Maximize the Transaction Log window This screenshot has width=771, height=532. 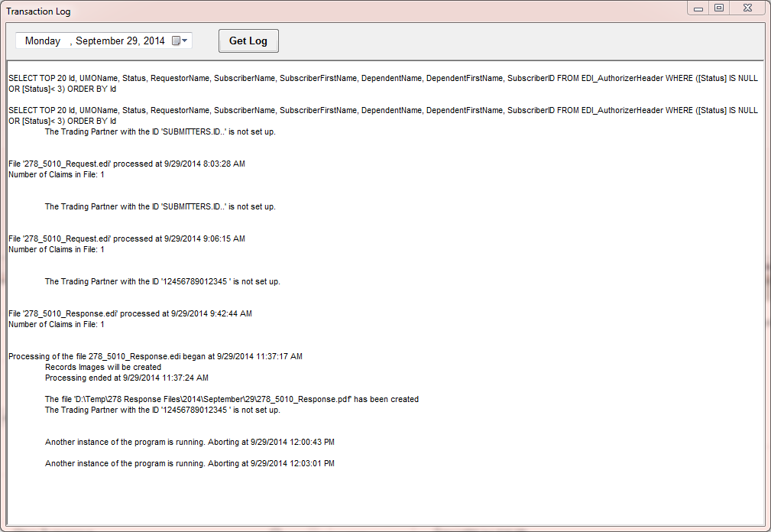coord(718,8)
